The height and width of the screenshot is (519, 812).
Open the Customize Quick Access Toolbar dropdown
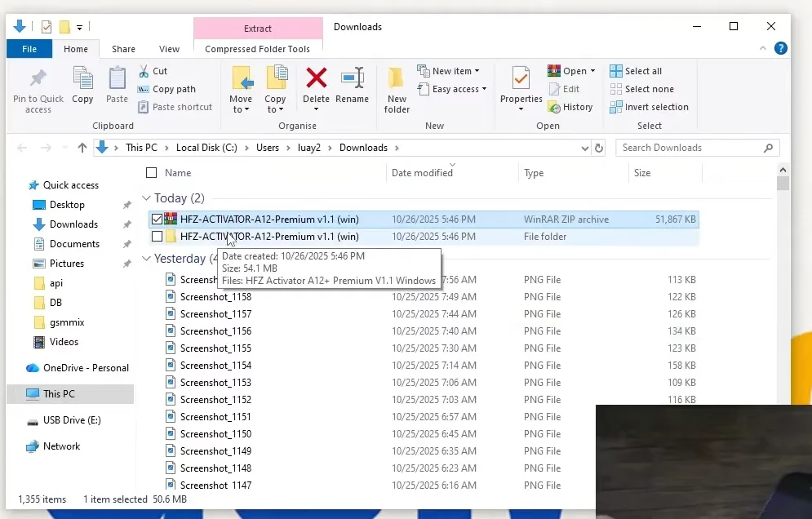tap(79, 27)
